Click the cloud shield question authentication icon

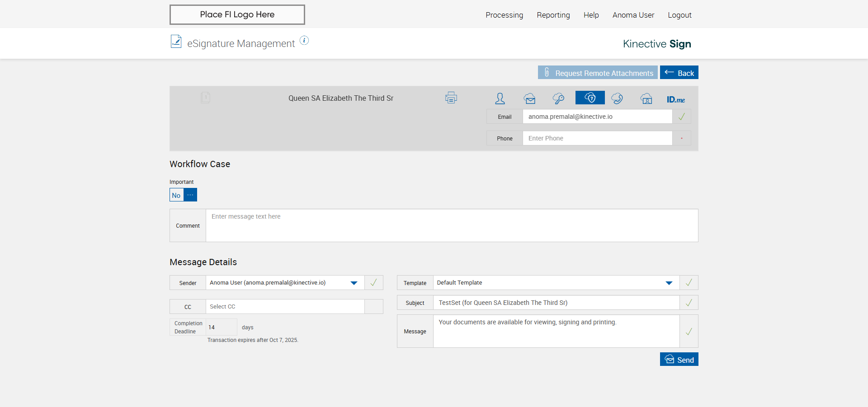(x=590, y=98)
